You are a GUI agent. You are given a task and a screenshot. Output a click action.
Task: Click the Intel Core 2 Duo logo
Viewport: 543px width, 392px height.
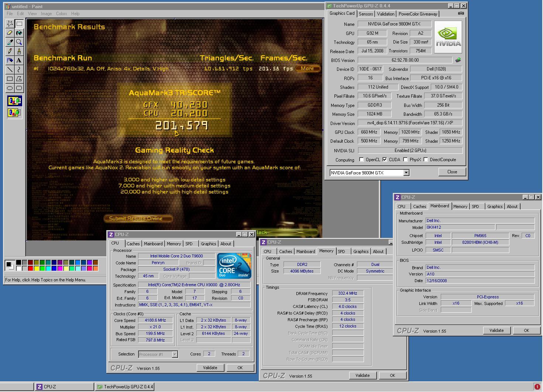click(234, 266)
